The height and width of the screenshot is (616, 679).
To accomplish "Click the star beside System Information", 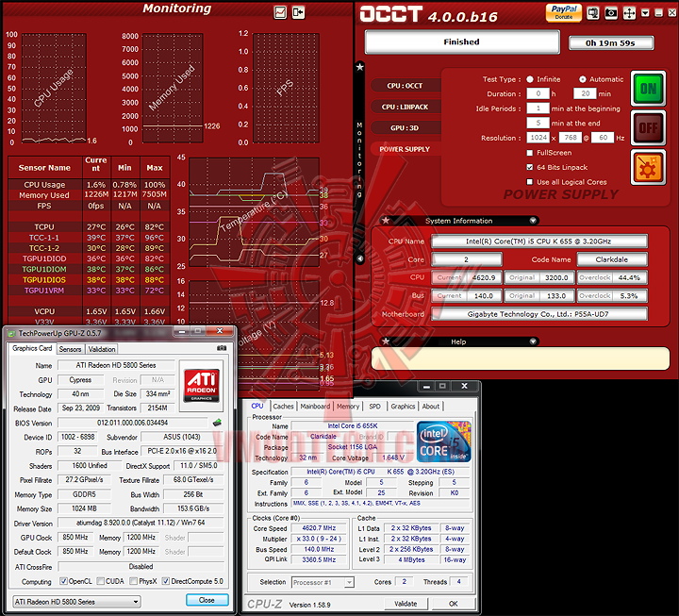I will (x=386, y=221).
